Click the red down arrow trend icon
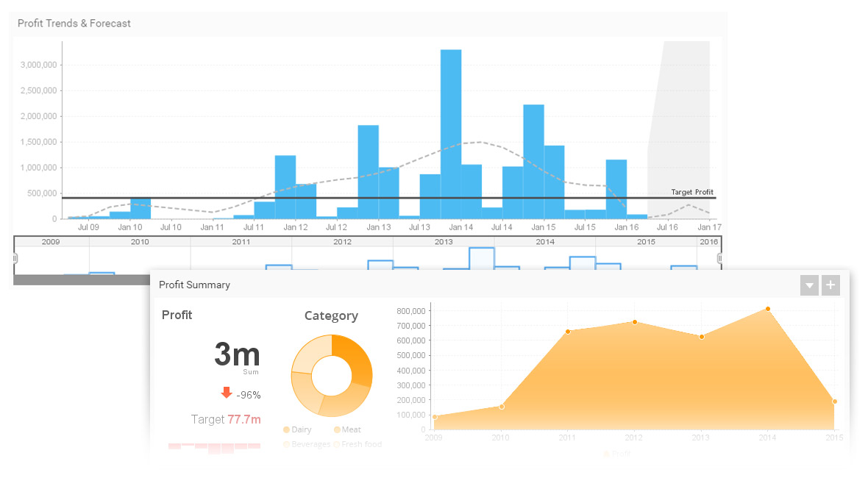 click(226, 393)
